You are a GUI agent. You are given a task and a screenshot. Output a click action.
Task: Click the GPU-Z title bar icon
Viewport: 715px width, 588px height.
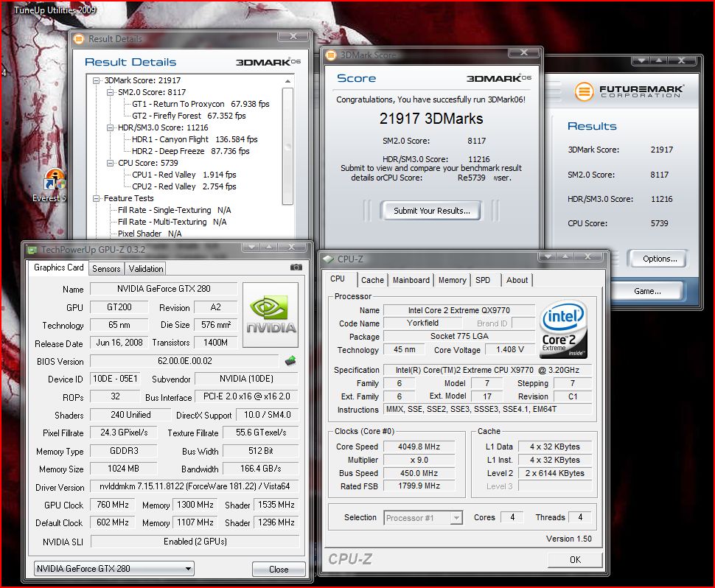32,250
